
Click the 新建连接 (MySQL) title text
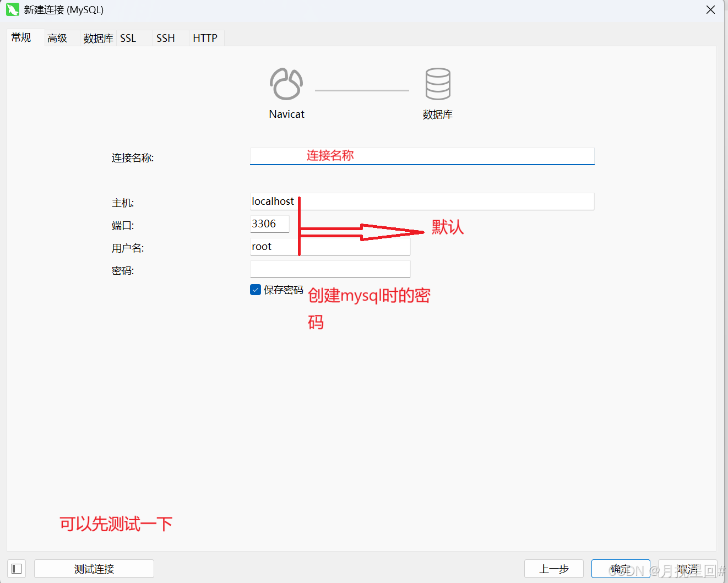(x=64, y=10)
